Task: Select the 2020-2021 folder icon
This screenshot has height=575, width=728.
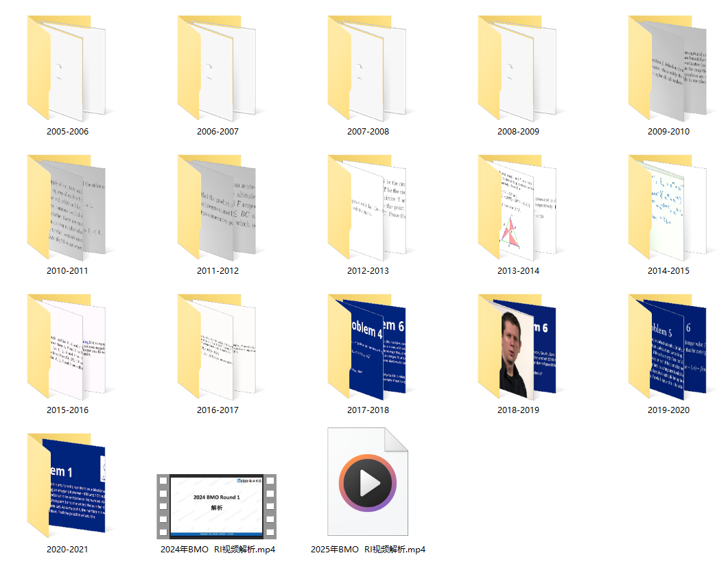Action: click(x=67, y=486)
